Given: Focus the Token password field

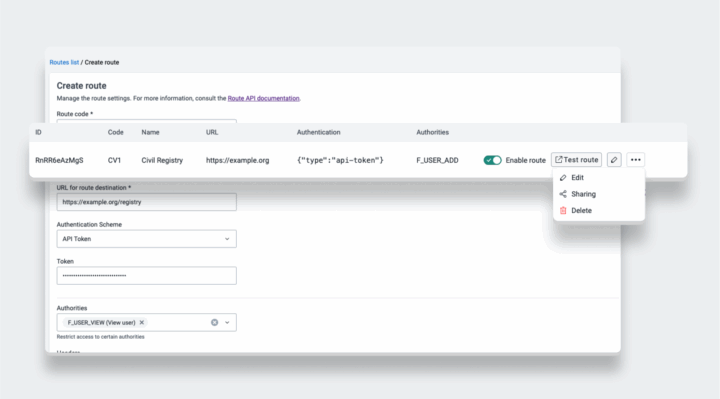Looking at the screenshot, I should tap(146, 275).
